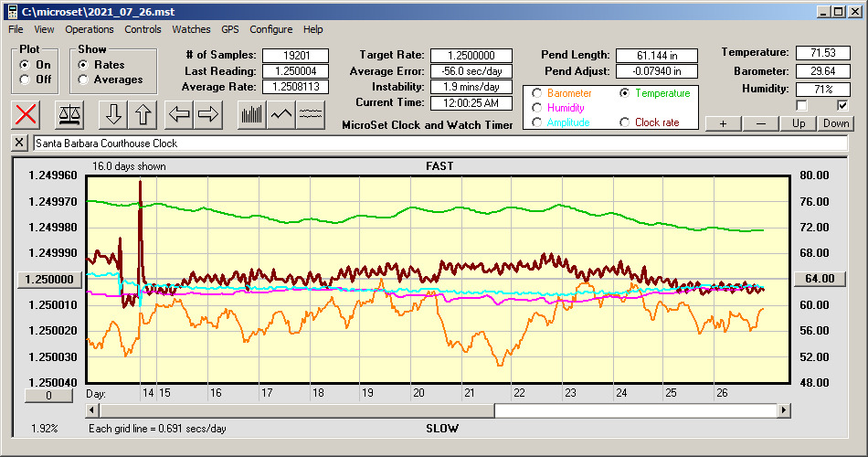The image size is (868, 457).
Task: Click the balance scales icon button
Action: [69, 114]
